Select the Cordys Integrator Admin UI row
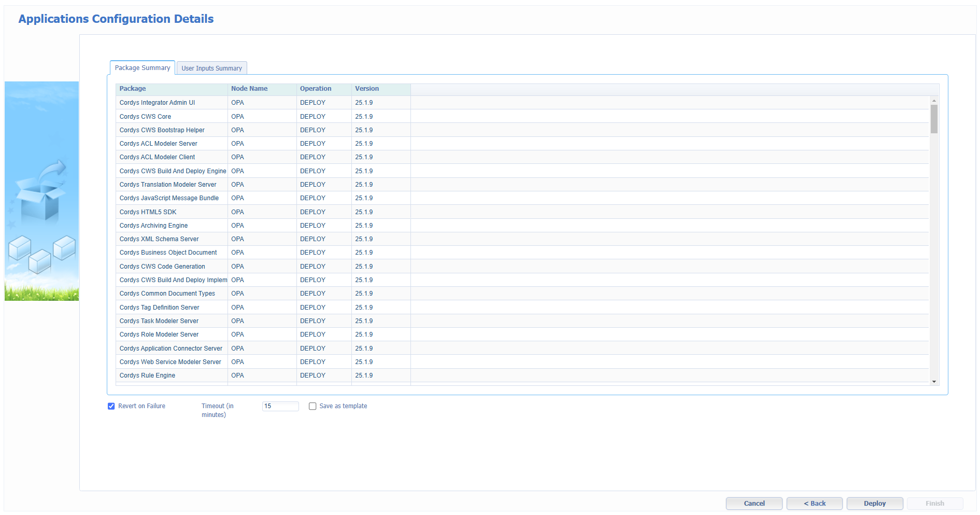Image resolution: width=980 pixels, height=515 pixels. point(522,103)
